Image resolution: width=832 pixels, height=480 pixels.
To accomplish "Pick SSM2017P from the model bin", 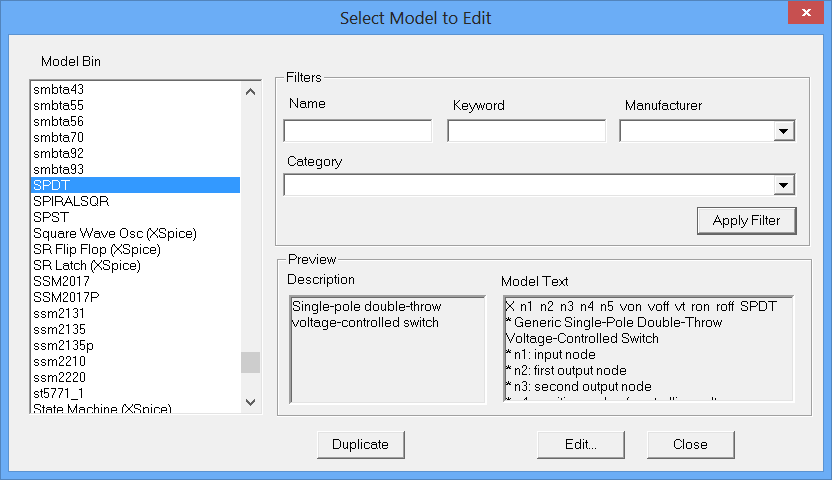I will pyautogui.click(x=66, y=297).
